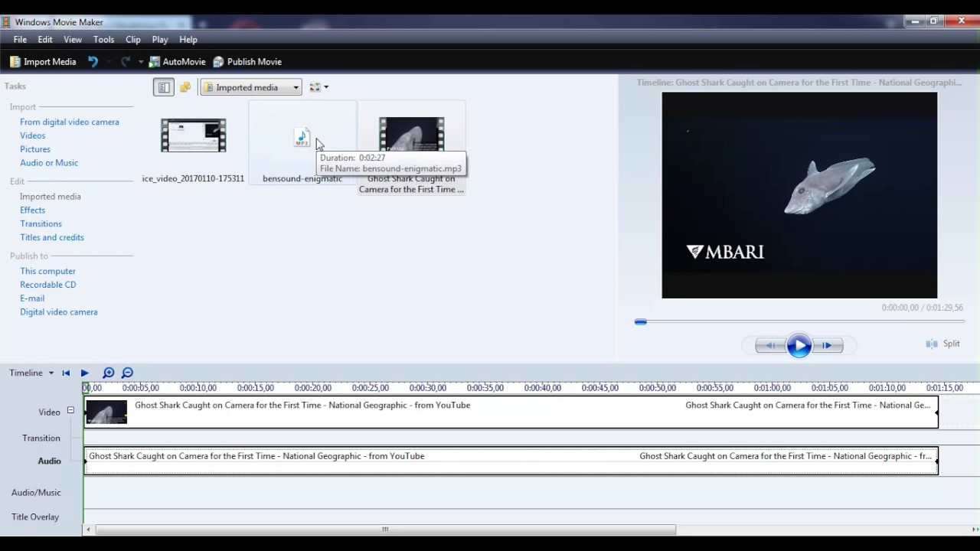This screenshot has height=551, width=980.
Task: Click the Imported media task link
Action: coord(51,197)
